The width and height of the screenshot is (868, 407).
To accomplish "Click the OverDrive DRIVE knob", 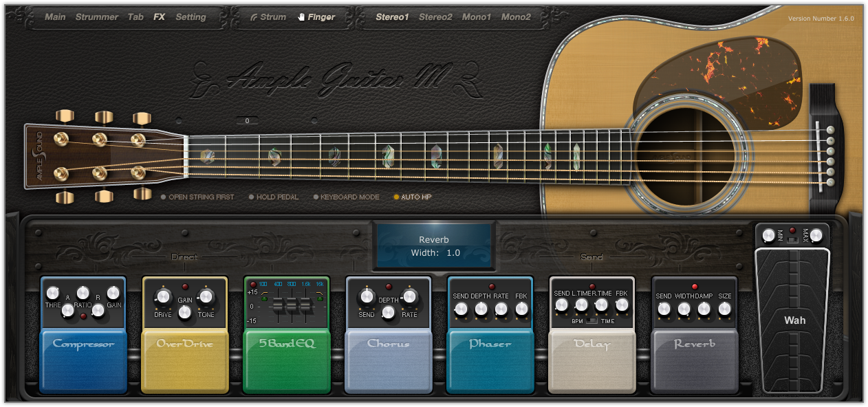I will [164, 297].
